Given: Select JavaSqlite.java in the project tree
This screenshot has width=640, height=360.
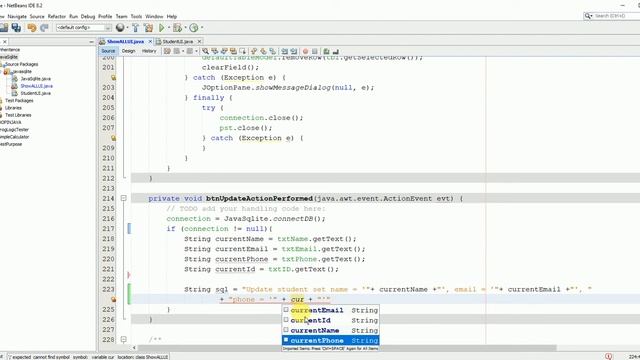Looking at the screenshot, I should (x=36, y=79).
